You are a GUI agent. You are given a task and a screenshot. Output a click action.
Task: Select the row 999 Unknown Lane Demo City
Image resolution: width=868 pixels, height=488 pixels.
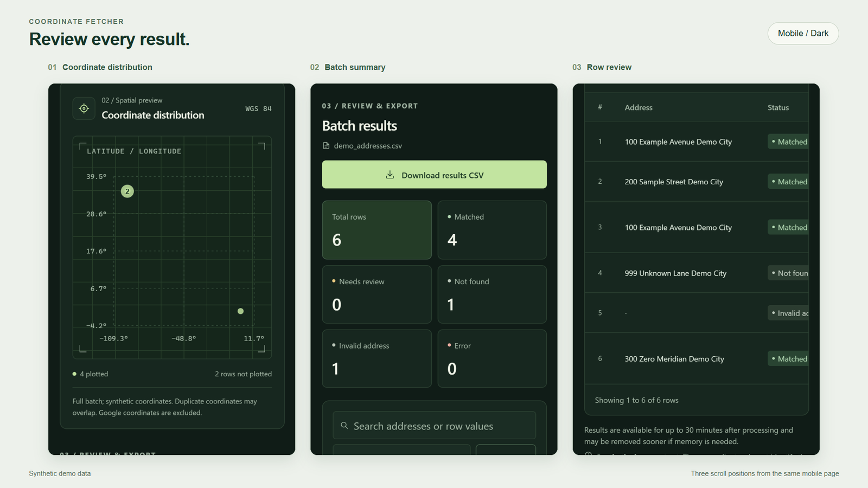point(696,273)
